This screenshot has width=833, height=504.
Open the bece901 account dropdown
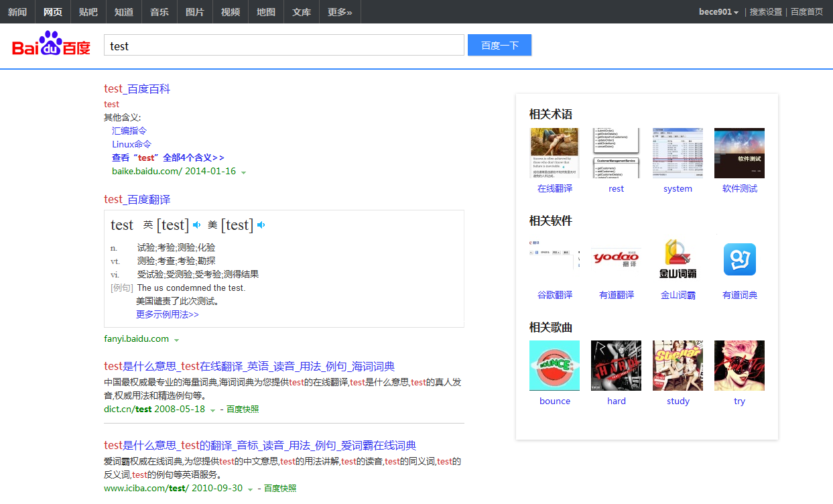pos(718,11)
